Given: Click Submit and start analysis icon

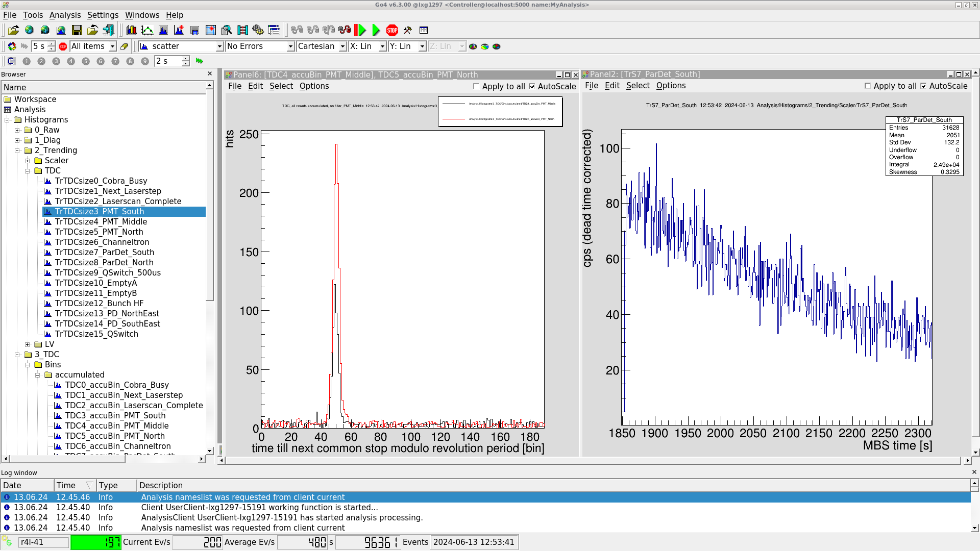Looking at the screenshot, I should coord(360,30).
